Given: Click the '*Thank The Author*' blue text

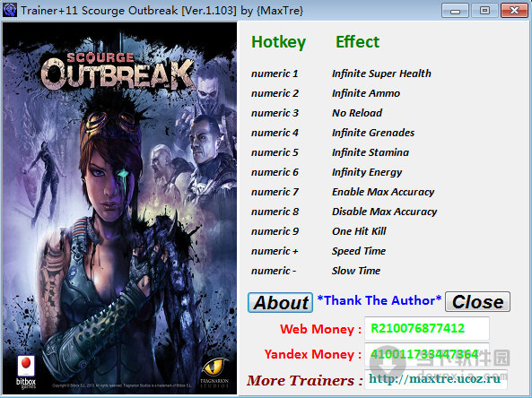Looking at the screenshot, I should [379, 300].
